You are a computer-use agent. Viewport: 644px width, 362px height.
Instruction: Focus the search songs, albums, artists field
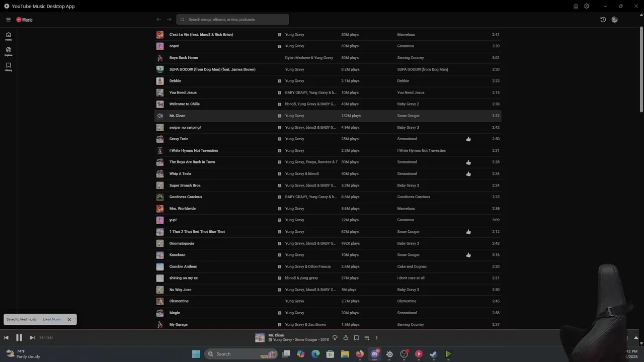point(232,20)
